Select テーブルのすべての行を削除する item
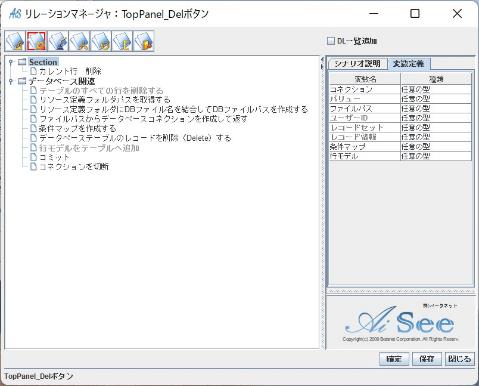 101,90
